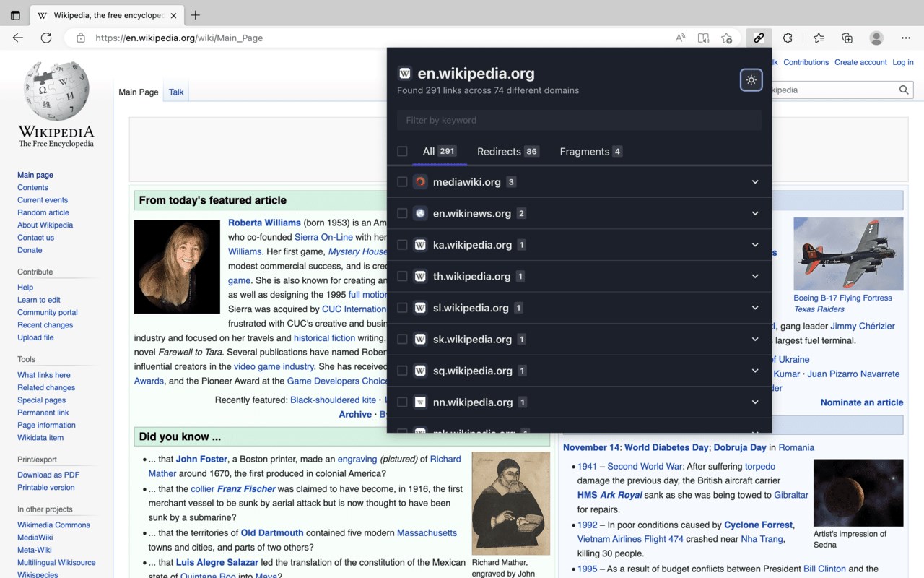The image size is (924, 578).
Task: Click the ka.wikipedia.org favicon
Action: tap(420, 245)
